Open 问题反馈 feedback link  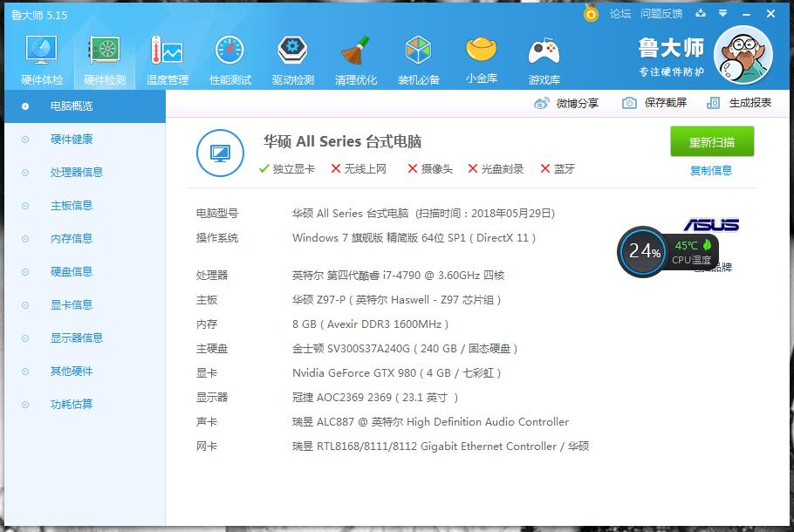click(x=661, y=14)
